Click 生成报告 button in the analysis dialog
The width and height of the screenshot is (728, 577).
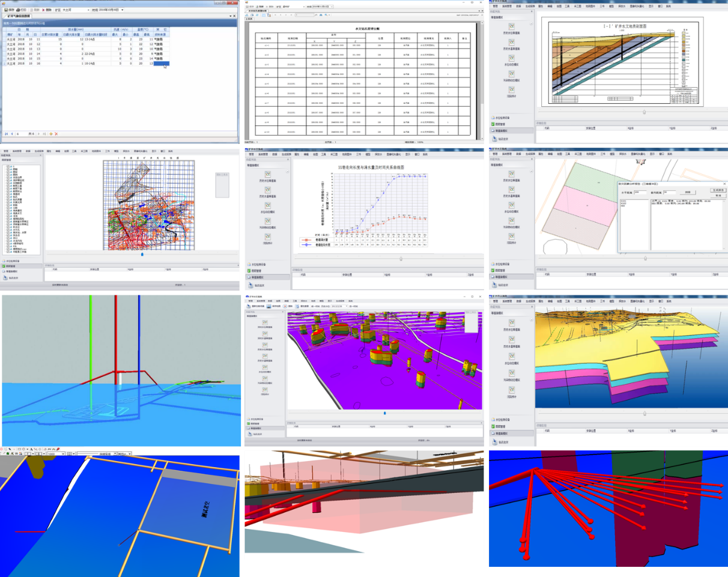(x=718, y=190)
